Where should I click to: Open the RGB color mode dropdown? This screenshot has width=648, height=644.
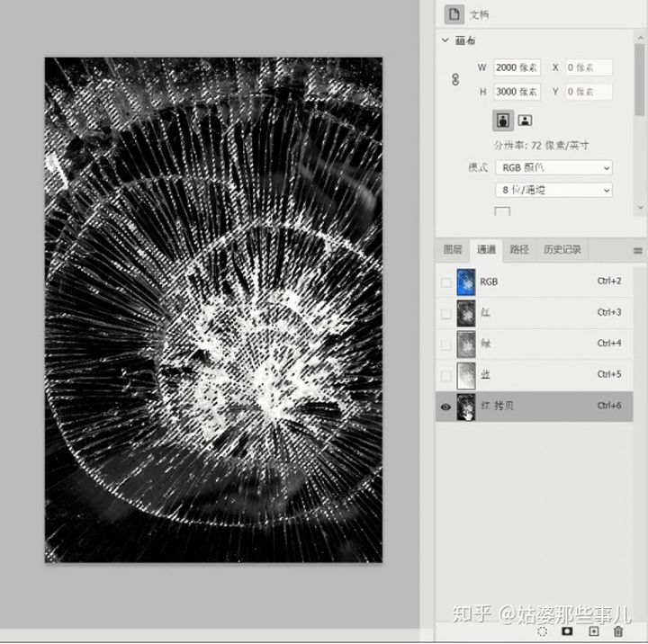553,167
